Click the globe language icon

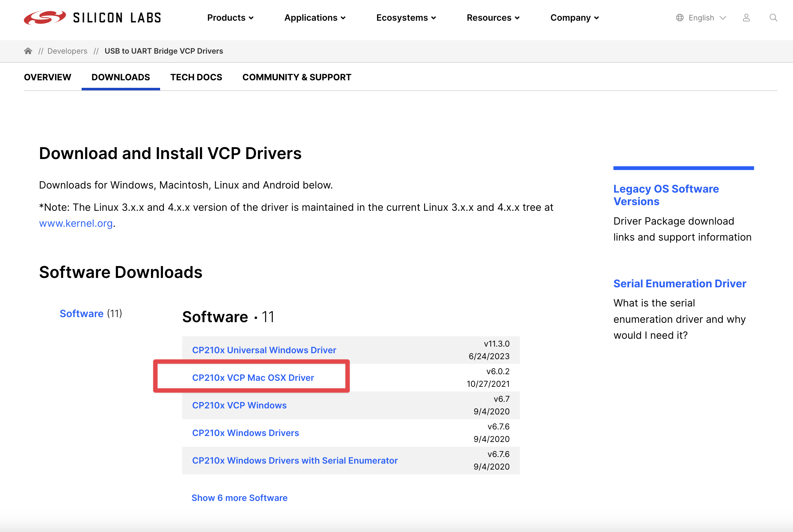click(x=680, y=18)
